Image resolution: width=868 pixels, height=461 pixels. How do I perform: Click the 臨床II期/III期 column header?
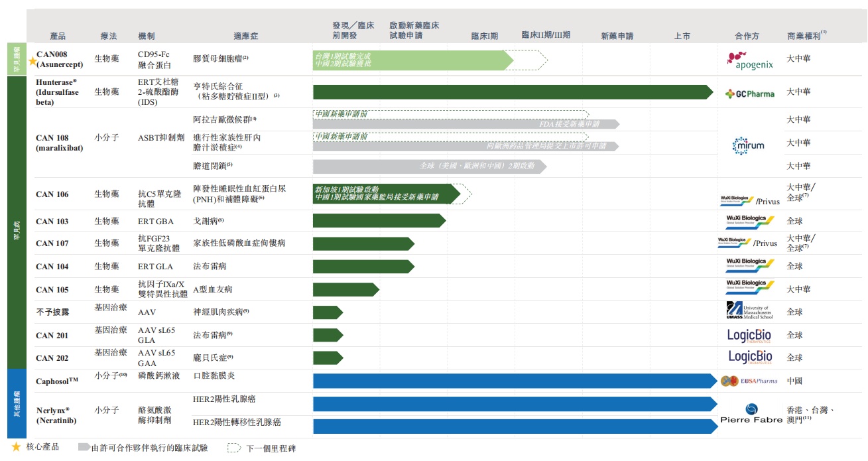546,35
